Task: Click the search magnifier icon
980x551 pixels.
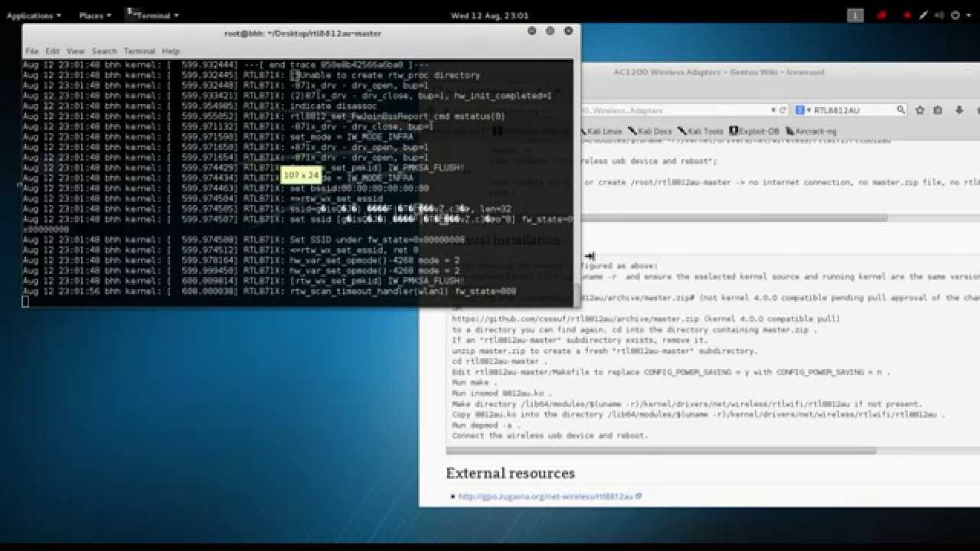Action: (x=901, y=110)
